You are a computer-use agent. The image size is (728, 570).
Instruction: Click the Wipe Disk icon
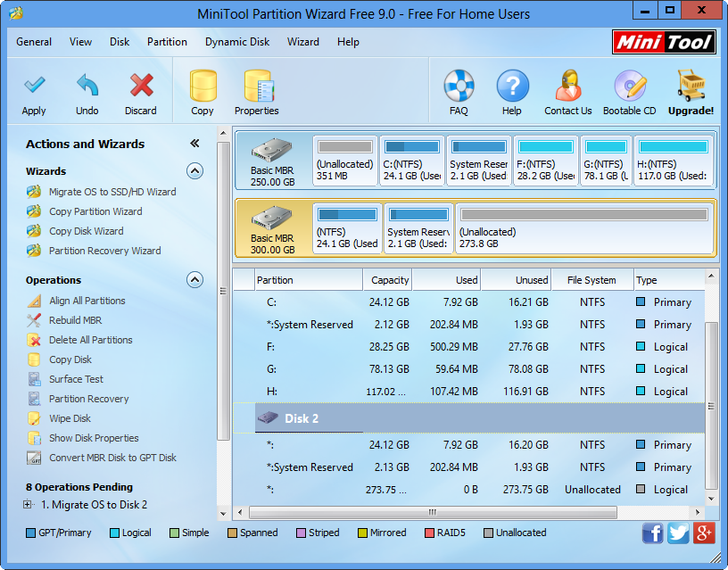33,418
